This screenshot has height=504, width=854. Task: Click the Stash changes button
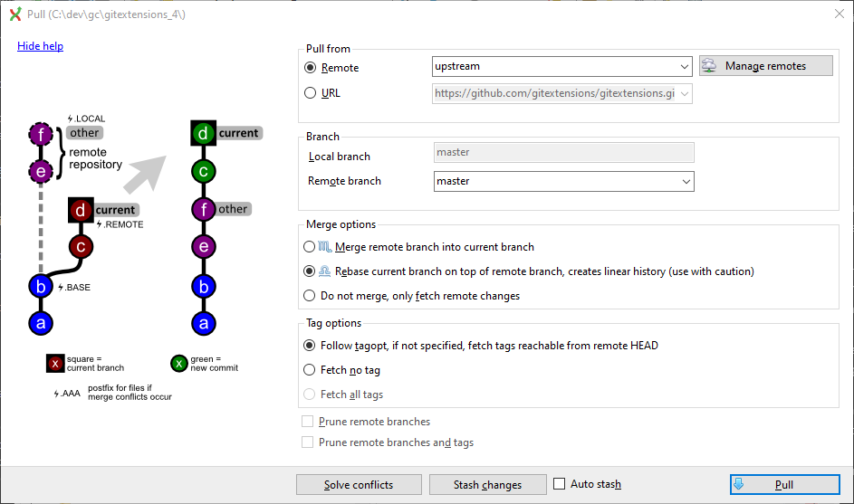click(x=488, y=484)
